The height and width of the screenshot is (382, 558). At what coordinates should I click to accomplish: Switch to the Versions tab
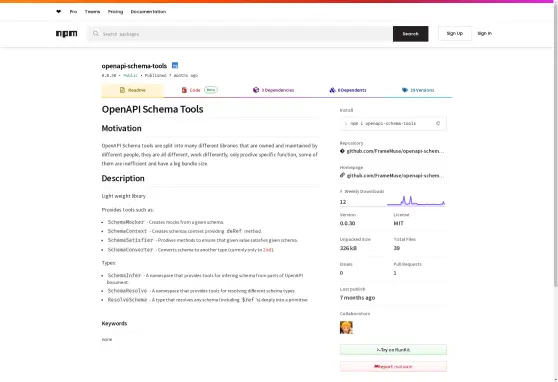418,90
